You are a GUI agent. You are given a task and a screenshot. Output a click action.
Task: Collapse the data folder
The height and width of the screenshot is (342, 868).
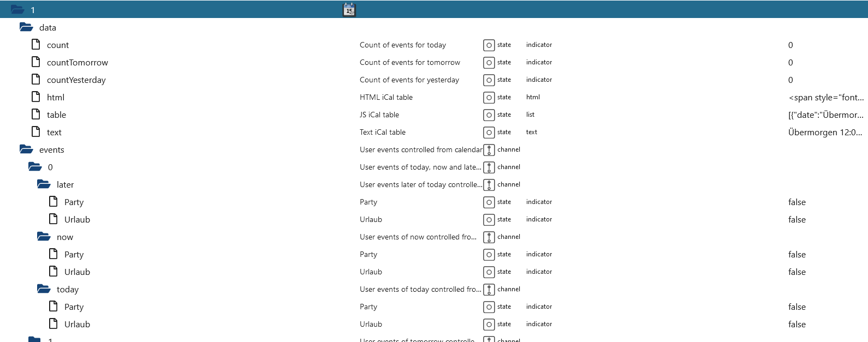(x=26, y=27)
